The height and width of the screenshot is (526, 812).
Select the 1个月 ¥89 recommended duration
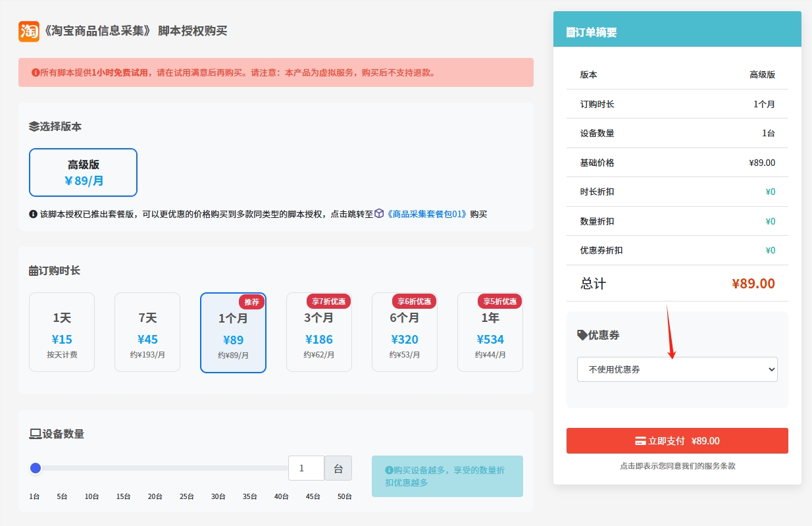pyautogui.click(x=234, y=333)
